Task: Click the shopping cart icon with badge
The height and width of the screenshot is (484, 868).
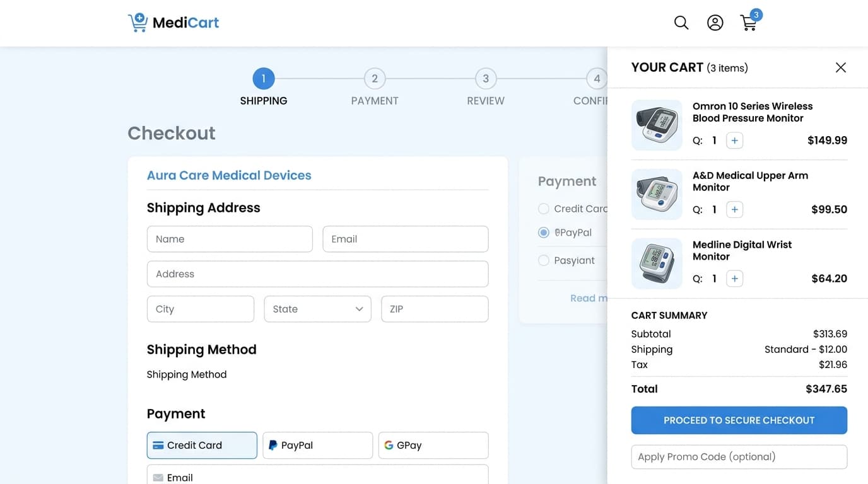Action: pyautogui.click(x=750, y=21)
